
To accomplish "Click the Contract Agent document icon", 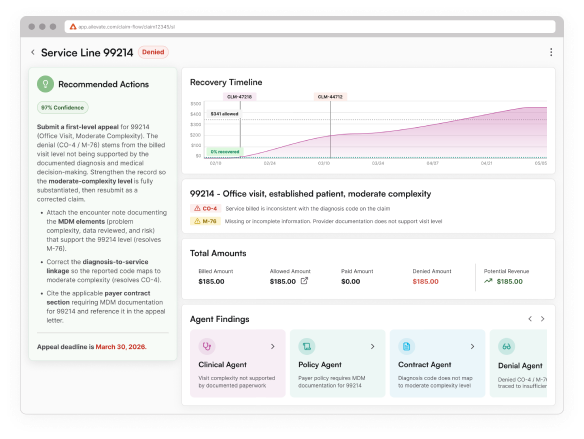I will [x=406, y=346].
